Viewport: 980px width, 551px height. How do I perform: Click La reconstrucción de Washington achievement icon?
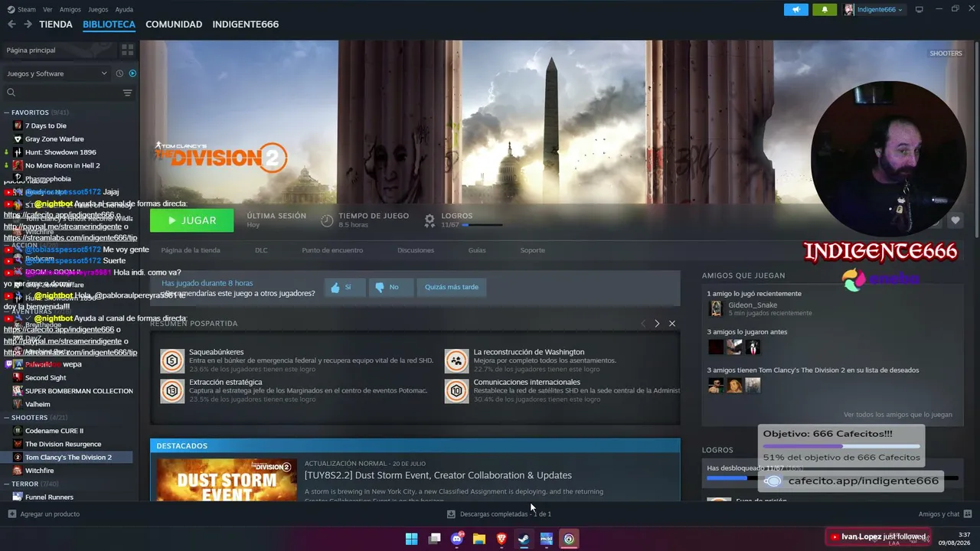click(456, 360)
